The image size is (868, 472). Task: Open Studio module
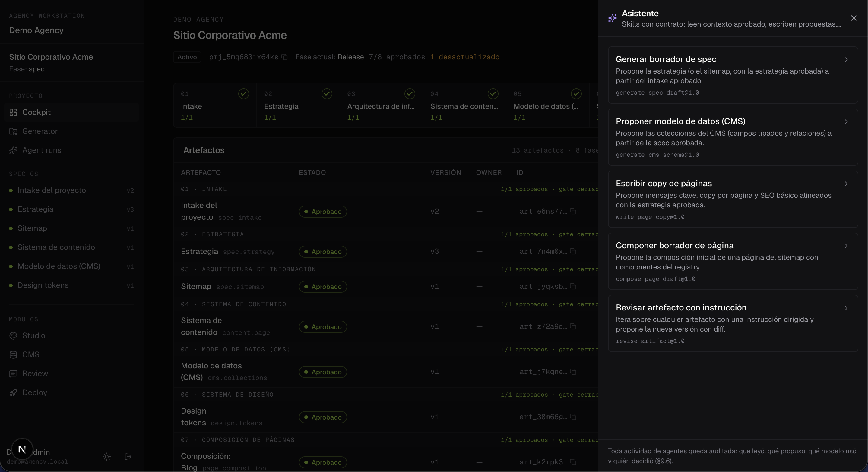point(72,336)
